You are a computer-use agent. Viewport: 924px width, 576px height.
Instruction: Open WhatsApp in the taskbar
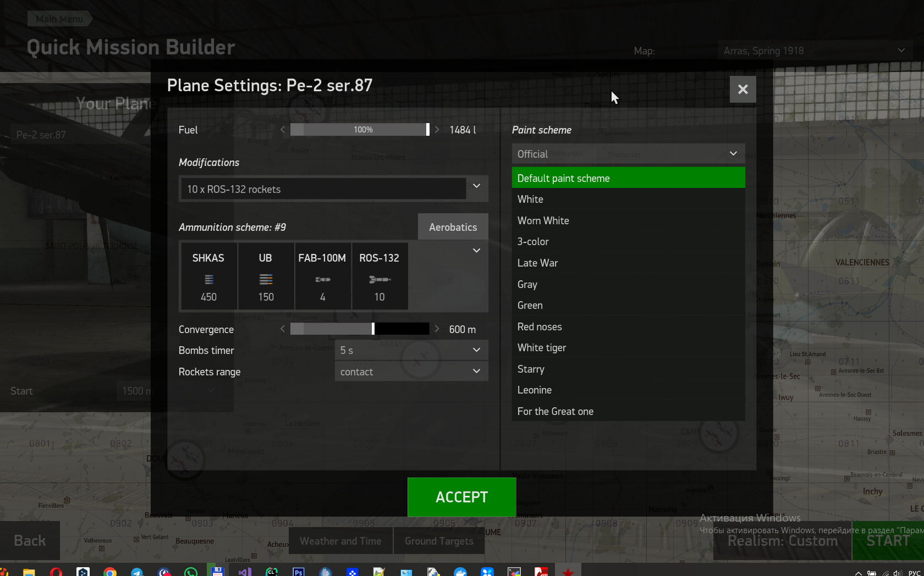[x=191, y=572]
